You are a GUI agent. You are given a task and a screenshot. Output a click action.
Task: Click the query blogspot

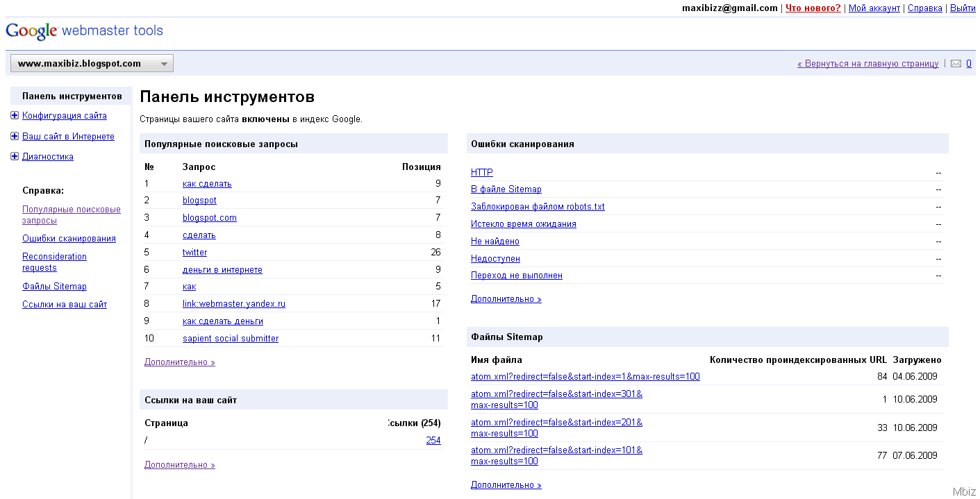(x=199, y=201)
